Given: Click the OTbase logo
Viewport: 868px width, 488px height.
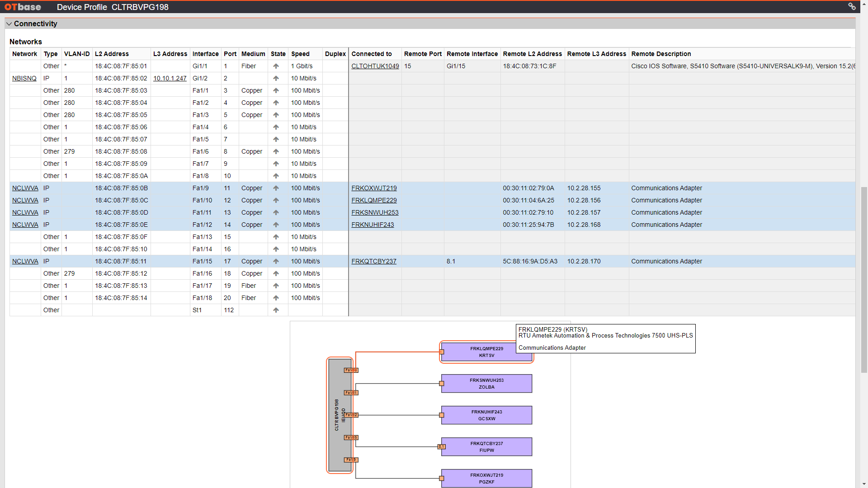Looking at the screenshot, I should tap(23, 7).
